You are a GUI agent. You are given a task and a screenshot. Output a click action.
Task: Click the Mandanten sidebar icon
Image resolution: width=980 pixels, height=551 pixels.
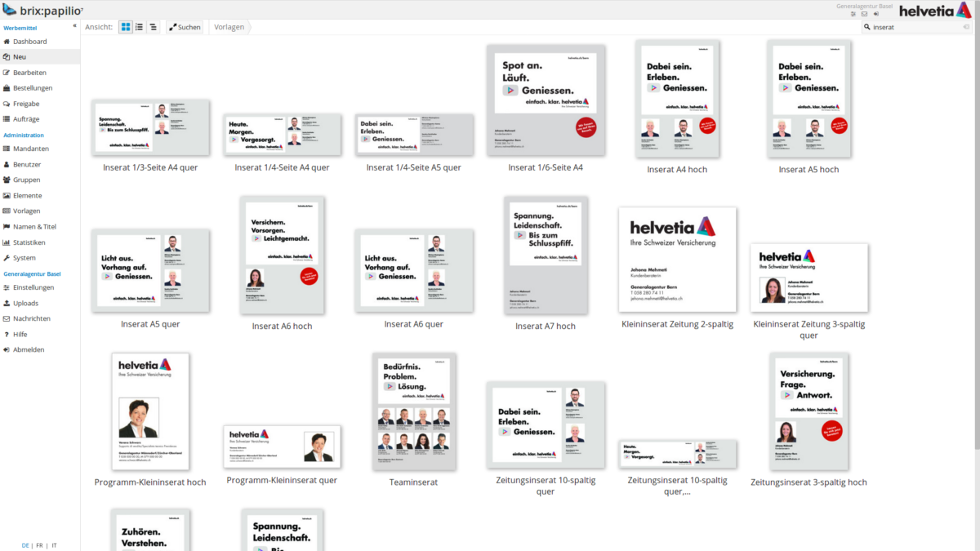point(7,149)
